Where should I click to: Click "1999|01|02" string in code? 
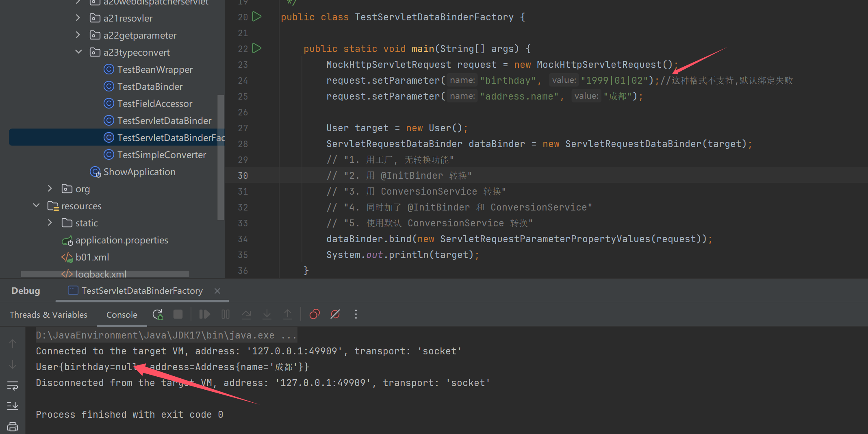point(614,80)
